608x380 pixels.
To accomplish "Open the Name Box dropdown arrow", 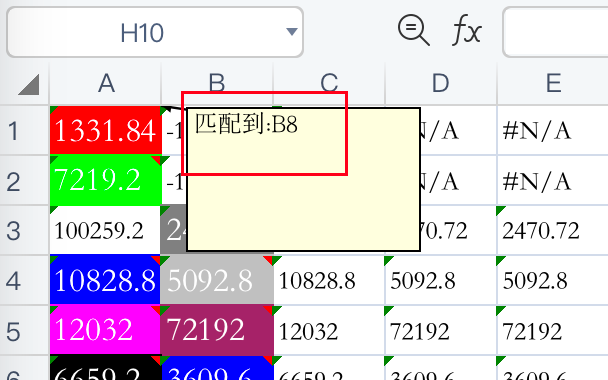I will (292, 31).
